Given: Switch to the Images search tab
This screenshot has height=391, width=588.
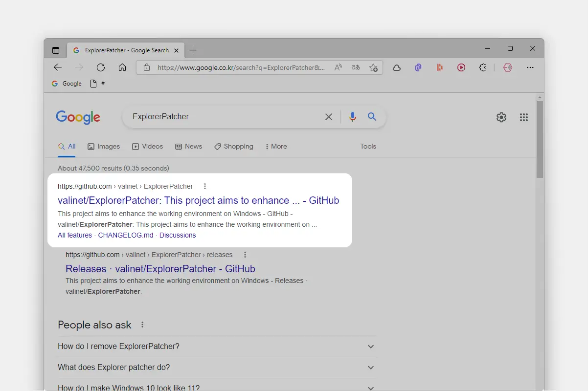Looking at the screenshot, I should point(104,147).
